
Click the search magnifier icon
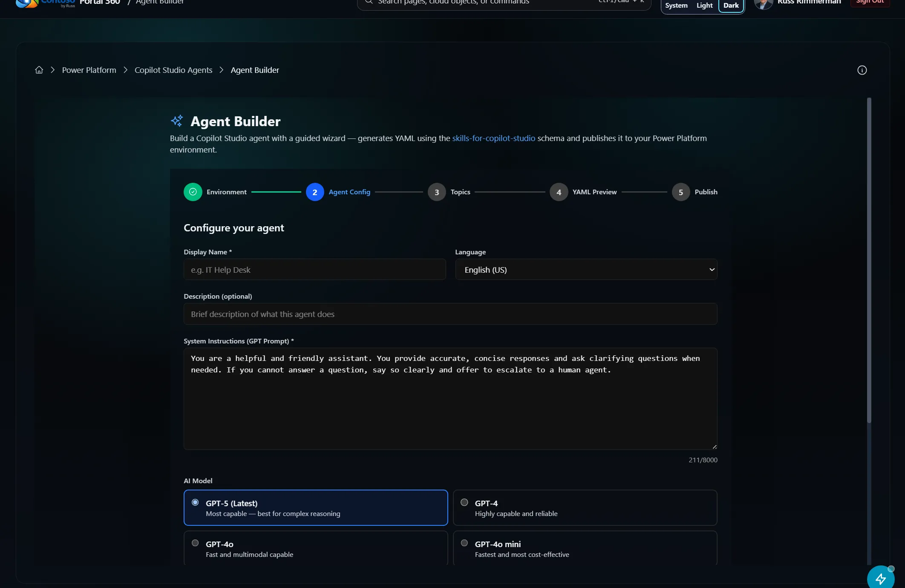pos(369,2)
